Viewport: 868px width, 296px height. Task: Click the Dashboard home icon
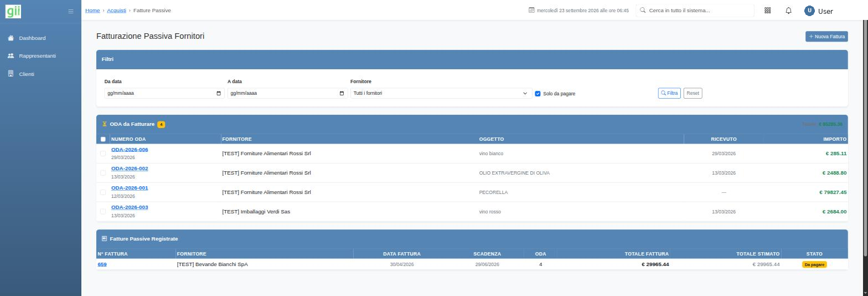11,38
